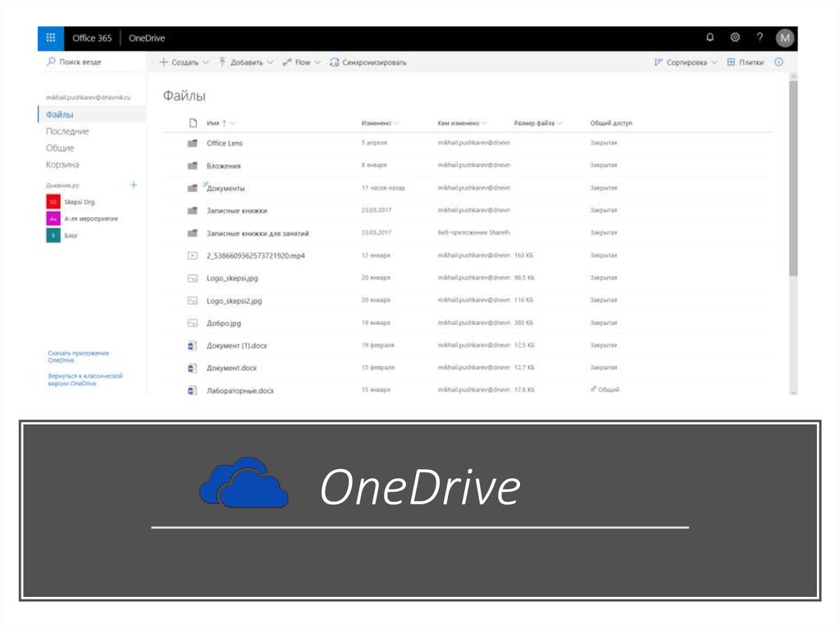
Task: Select Последние in the left navigation
Action: click(x=67, y=131)
